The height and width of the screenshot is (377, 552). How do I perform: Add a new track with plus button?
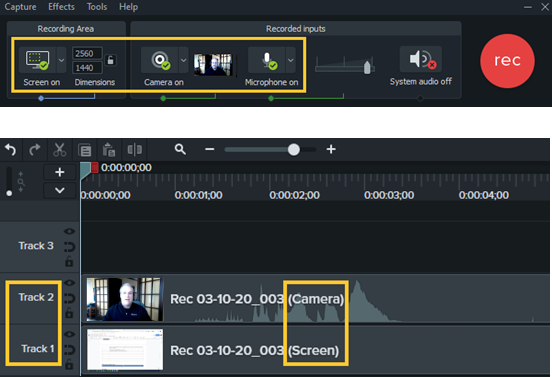(x=60, y=172)
